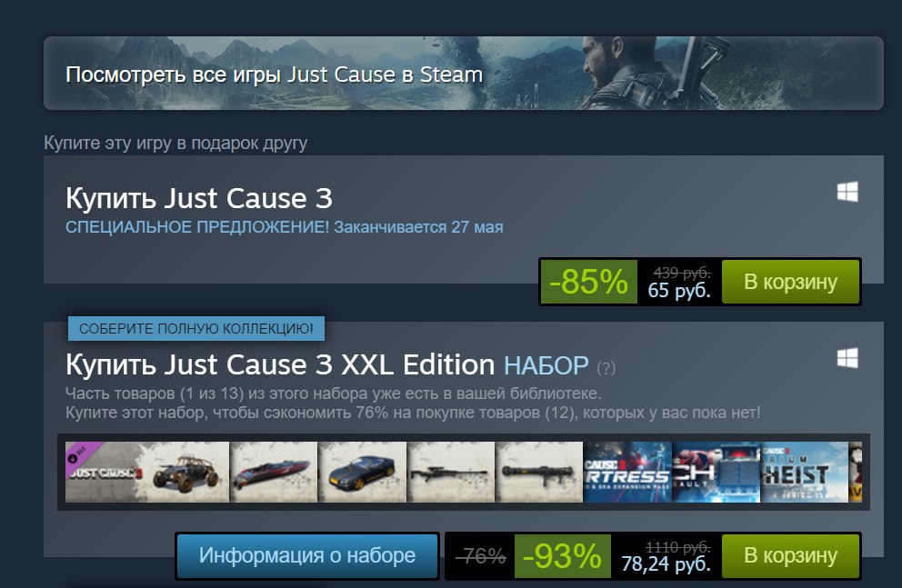
Task: Add Just Cause 3 XXL Edition to cart
Action: coord(790,555)
